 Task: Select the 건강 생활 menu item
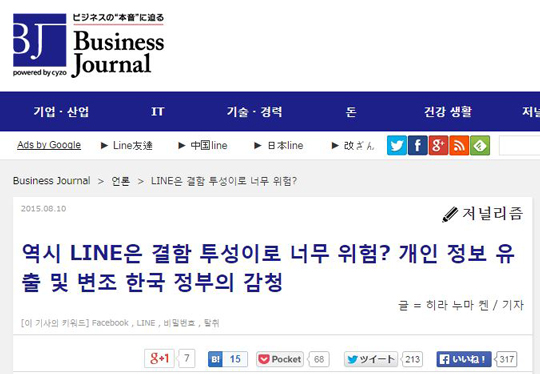(448, 112)
